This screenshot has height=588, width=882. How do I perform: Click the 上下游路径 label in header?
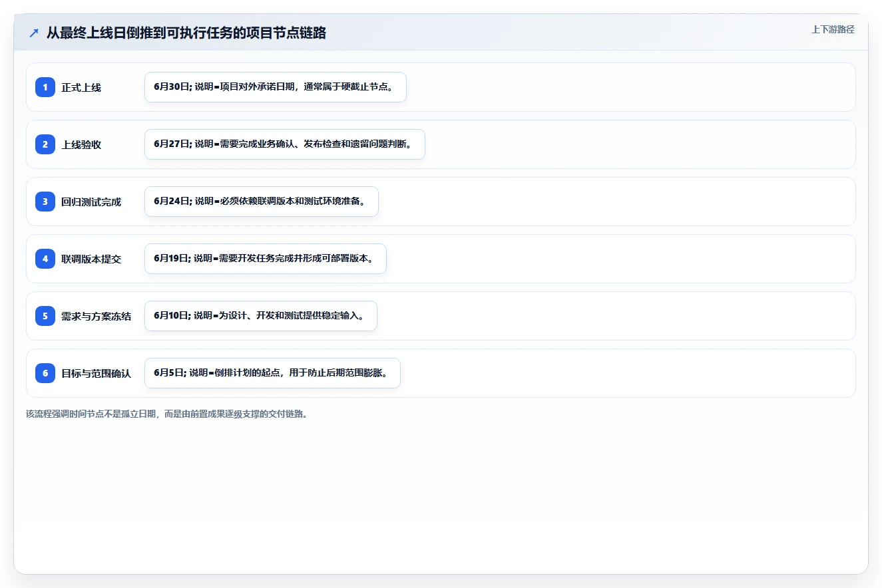tap(833, 29)
